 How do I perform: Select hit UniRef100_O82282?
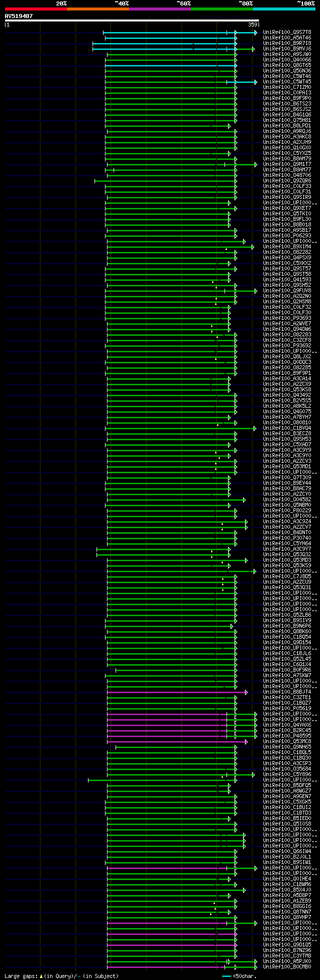click(x=287, y=252)
